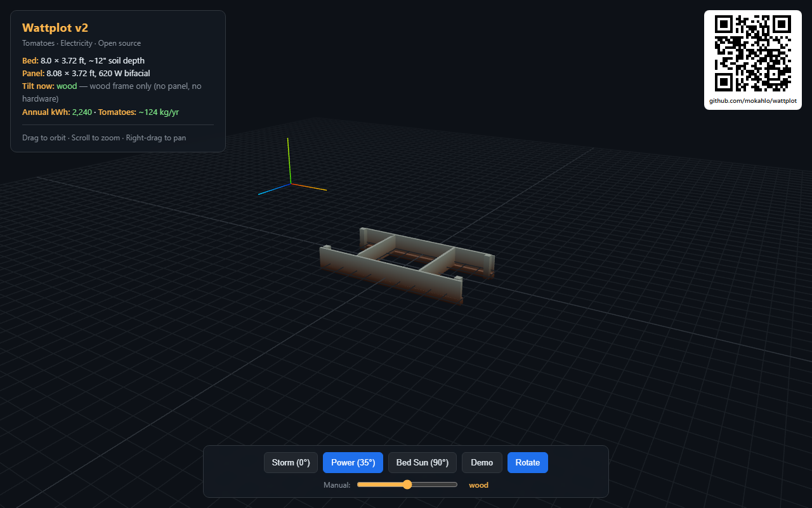This screenshot has width=812, height=508.
Task: Click the 'Manual:' slider label
Action: point(337,485)
